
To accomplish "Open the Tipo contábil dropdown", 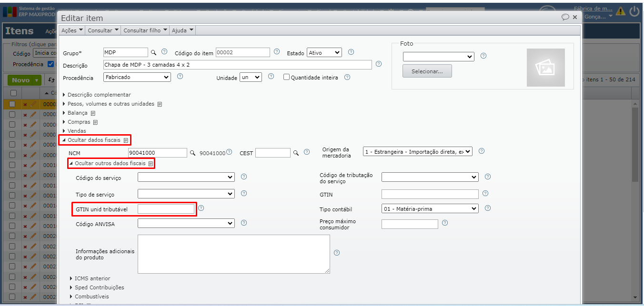I will 430,208.
